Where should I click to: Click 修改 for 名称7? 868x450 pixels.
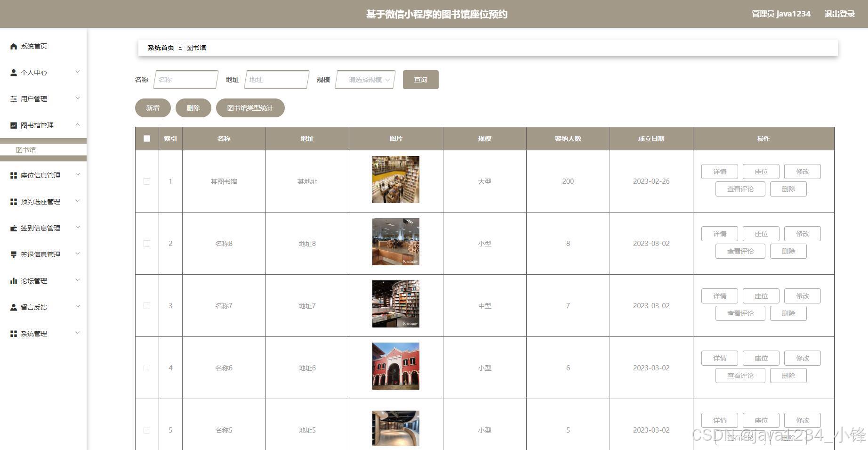[803, 296]
